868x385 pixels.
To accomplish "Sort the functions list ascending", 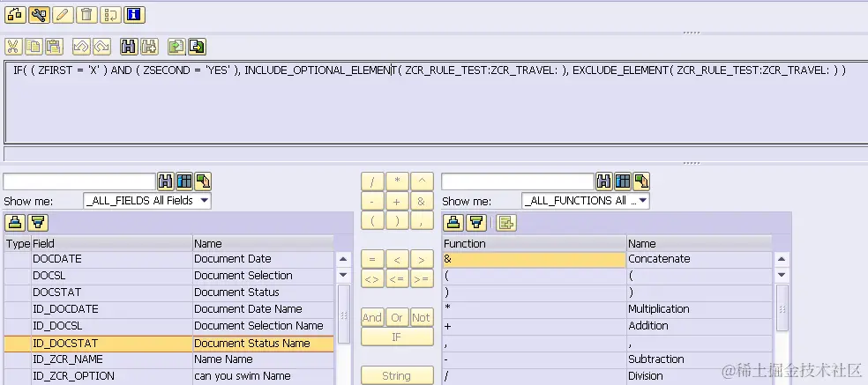I will [454, 222].
